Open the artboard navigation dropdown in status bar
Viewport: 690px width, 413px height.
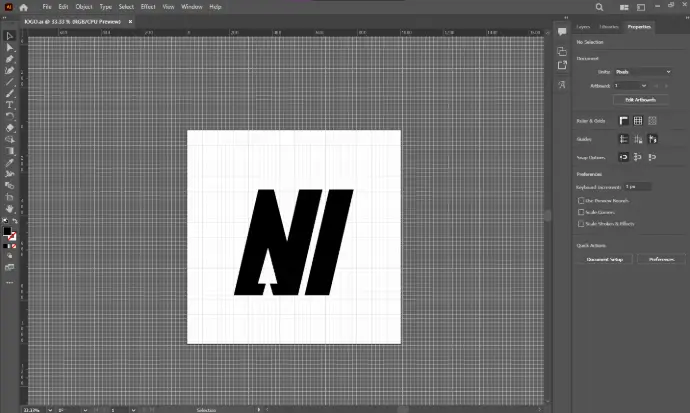133,409
